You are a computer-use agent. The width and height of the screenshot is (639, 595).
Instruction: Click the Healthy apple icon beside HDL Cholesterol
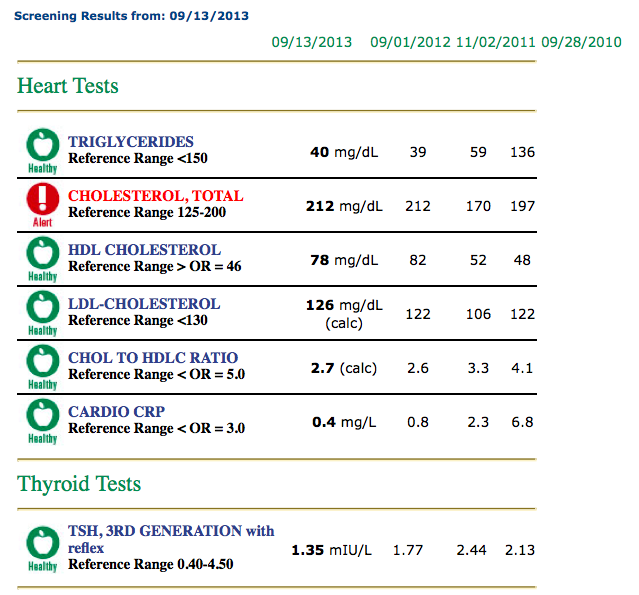point(42,259)
